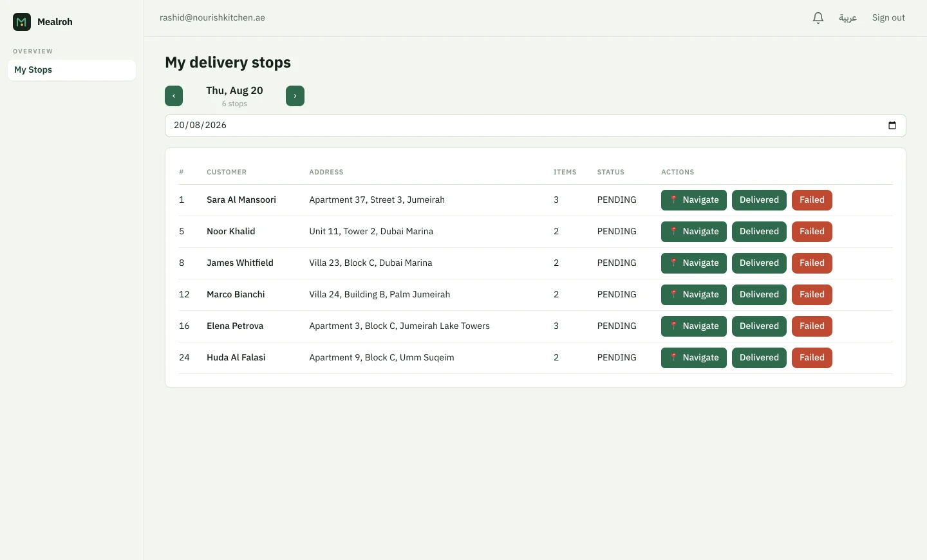
Task: Select customer name Sara Al Mansoori
Action: click(x=241, y=200)
